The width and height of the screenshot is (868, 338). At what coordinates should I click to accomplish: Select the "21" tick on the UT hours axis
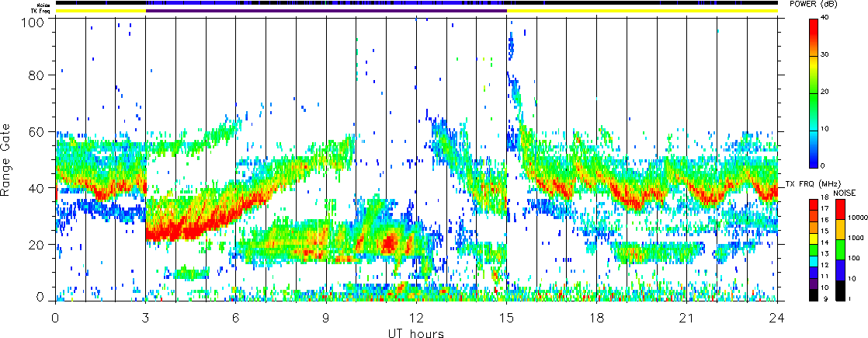click(687, 318)
